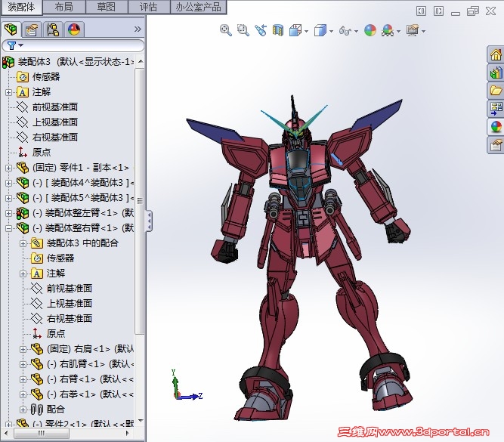
Task: Expand the (固定) 右肩 part
Action: pos(23,349)
